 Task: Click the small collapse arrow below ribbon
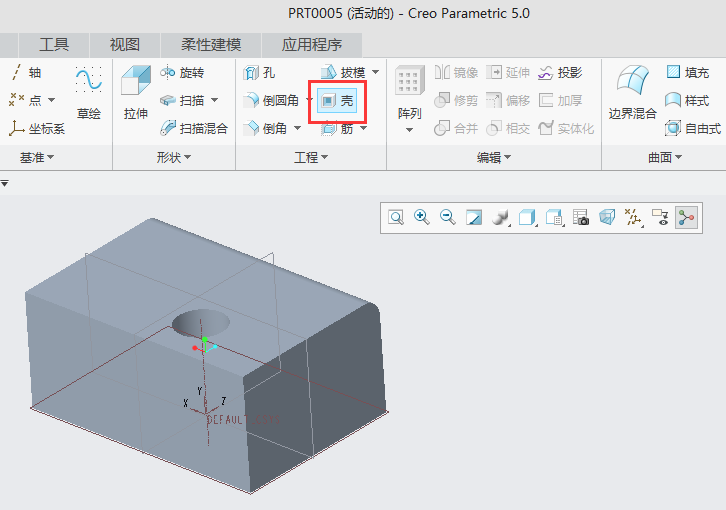click(5, 184)
